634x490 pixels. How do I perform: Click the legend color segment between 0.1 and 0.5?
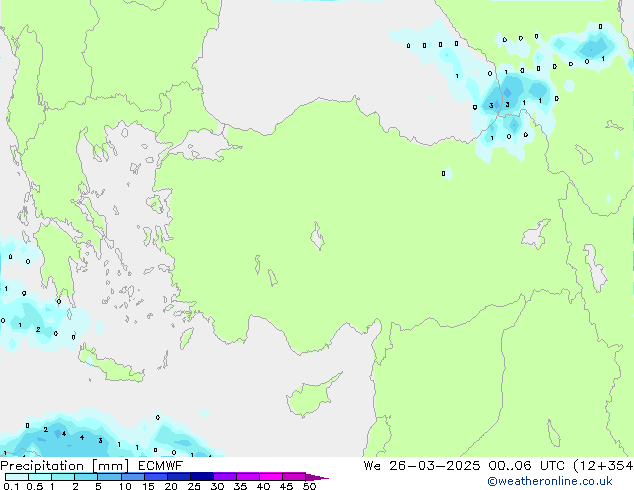tap(17, 477)
